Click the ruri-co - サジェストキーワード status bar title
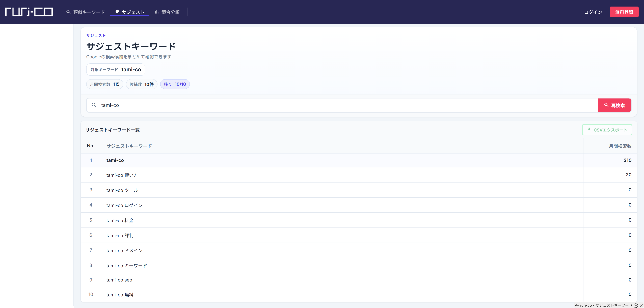644x308 pixels. point(606,305)
